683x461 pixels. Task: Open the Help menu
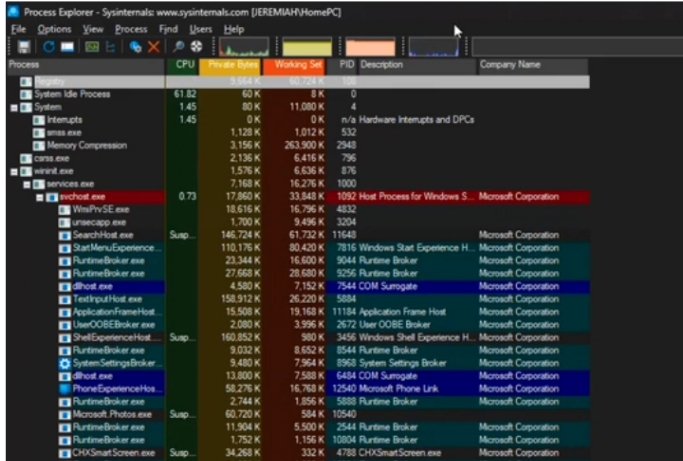[x=233, y=29]
